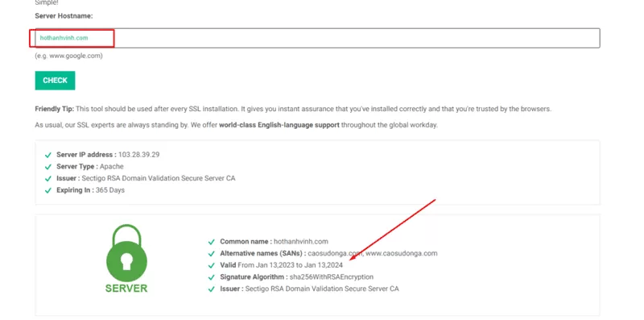644x320 pixels.
Task: Click the Apache server type value
Action: tap(111, 167)
